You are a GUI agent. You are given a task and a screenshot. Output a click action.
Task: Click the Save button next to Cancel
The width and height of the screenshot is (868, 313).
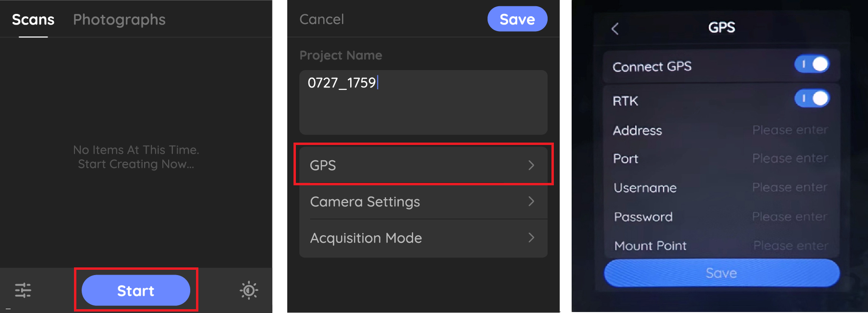tap(517, 19)
